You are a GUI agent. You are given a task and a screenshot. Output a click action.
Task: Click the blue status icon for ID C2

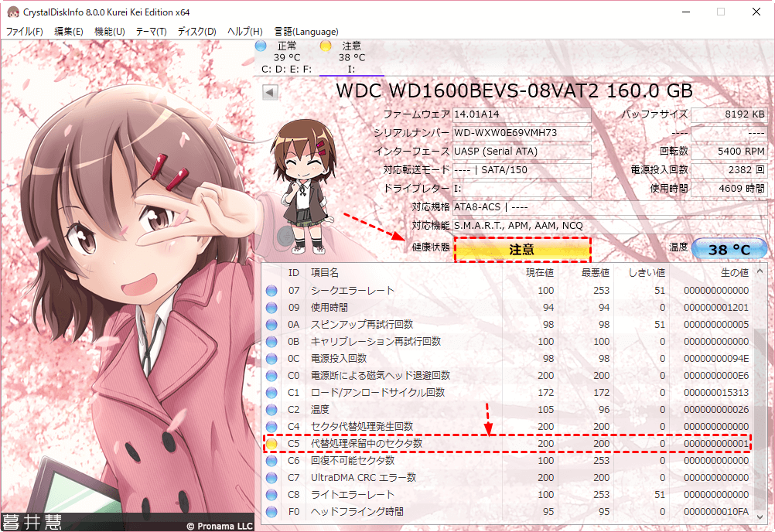pos(271,410)
